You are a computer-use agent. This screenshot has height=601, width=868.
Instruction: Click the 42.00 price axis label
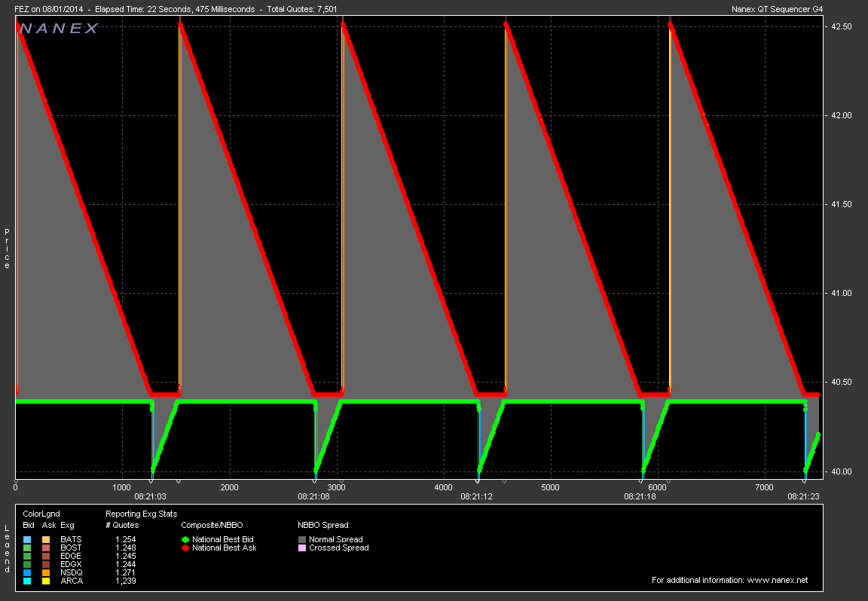842,116
